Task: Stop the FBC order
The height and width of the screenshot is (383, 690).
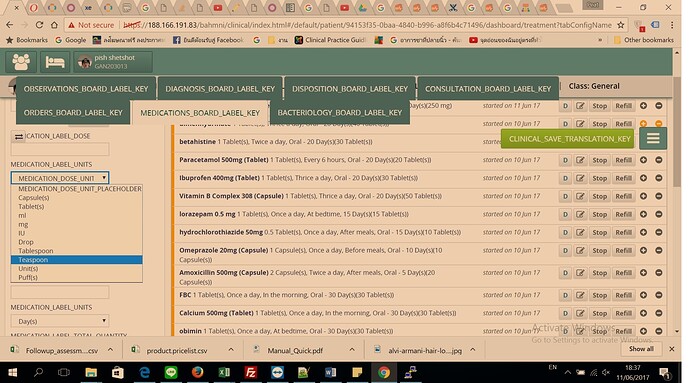Action: pyautogui.click(x=599, y=295)
